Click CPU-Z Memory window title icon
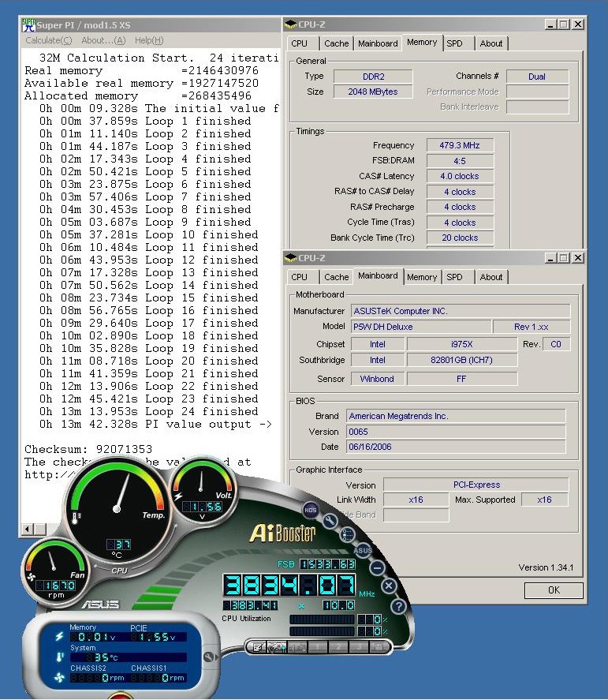Screen dimensions: 608x700 (290, 24)
